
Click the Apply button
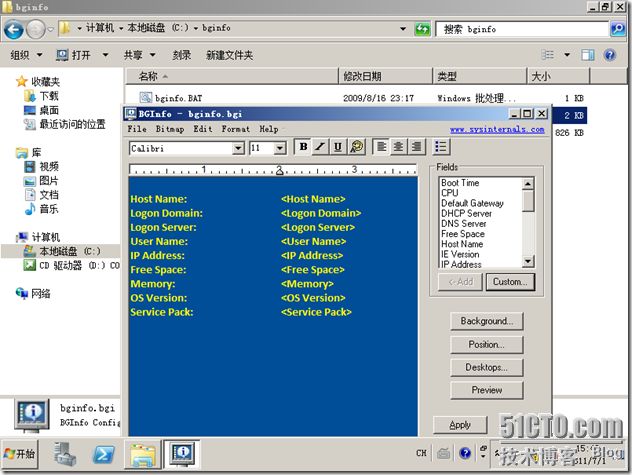(x=460, y=425)
